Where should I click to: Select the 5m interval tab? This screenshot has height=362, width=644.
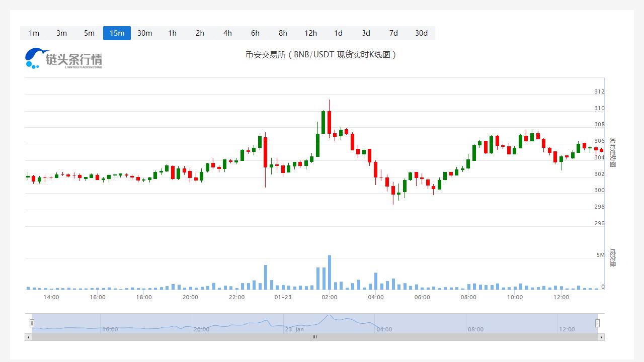click(89, 33)
